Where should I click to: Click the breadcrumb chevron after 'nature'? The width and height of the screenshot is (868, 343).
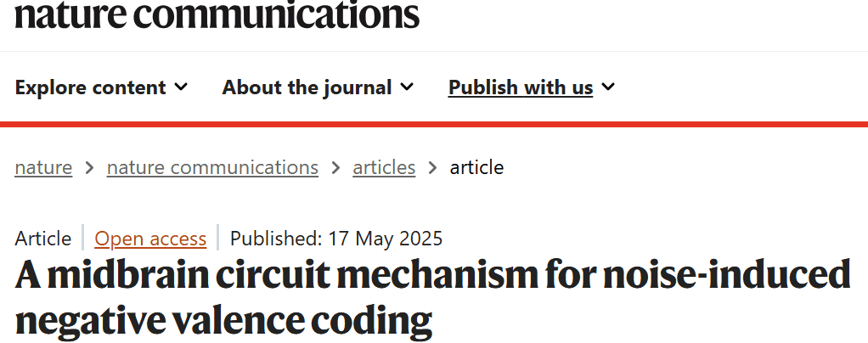[89, 168]
